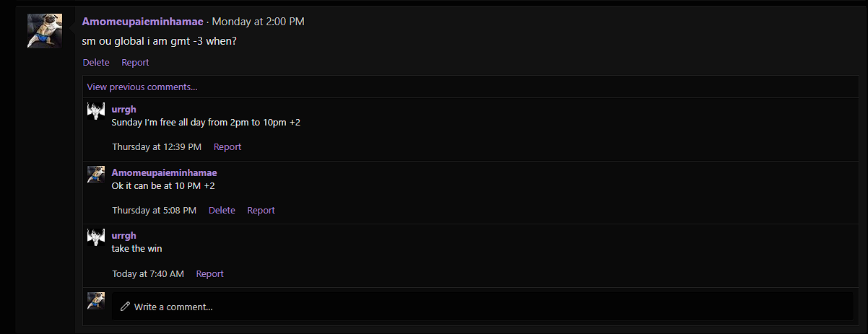
Task: Click in the Write a comment field
Action: click(482, 307)
